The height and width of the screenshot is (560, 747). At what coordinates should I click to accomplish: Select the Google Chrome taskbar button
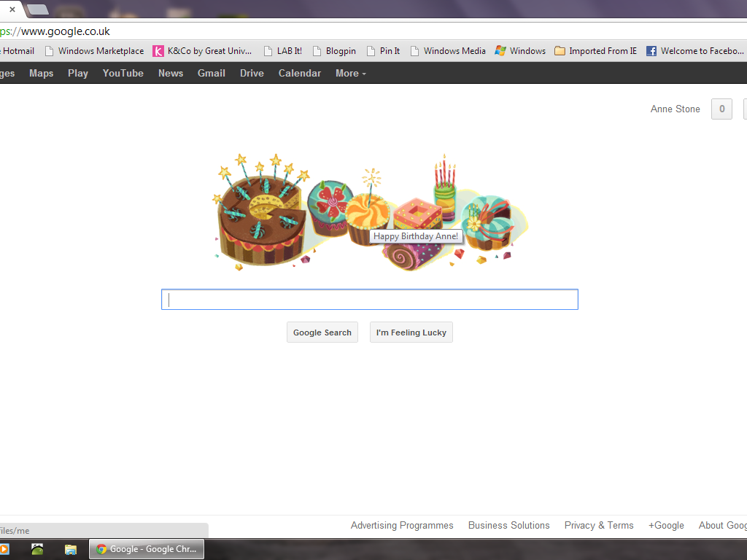coord(147,549)
